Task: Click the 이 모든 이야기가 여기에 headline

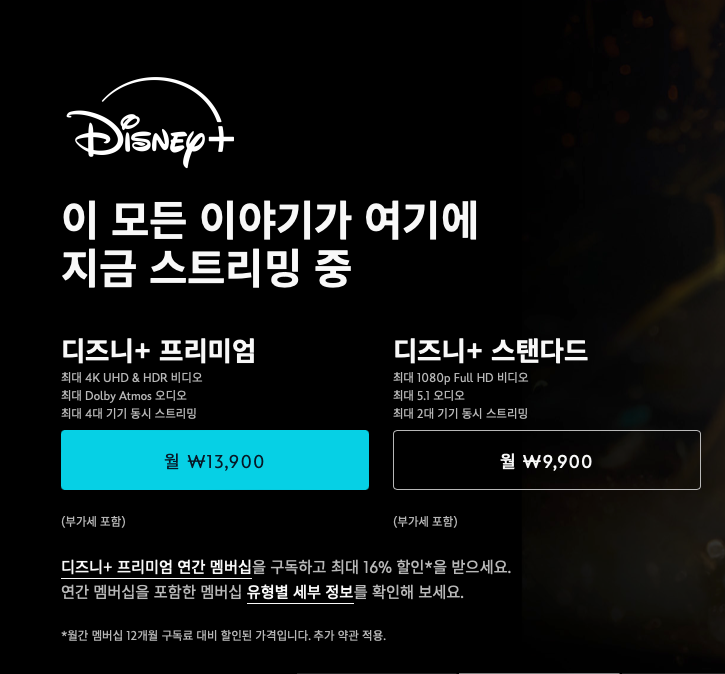Action: (270, 220)
